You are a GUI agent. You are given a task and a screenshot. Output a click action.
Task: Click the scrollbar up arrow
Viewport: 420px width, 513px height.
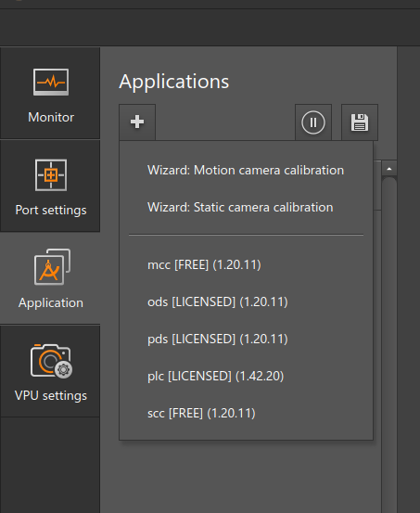(388, 169)
